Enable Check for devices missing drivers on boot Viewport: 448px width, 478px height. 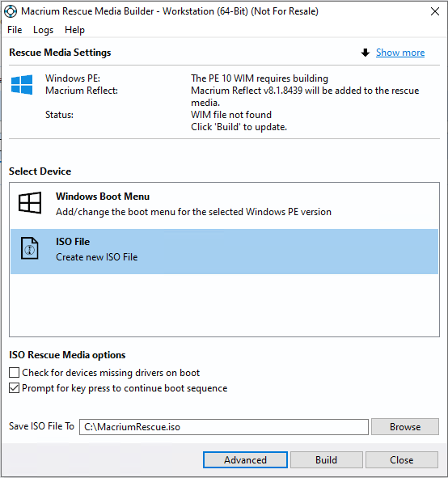point(14,373)
